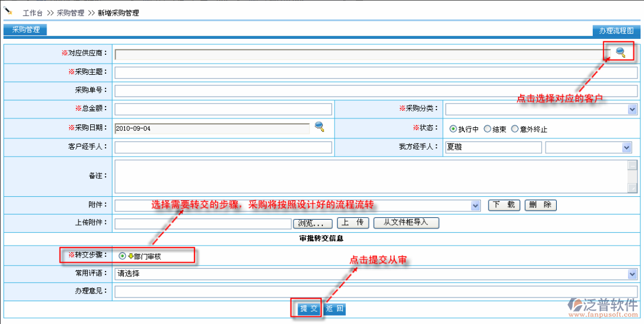Focus the 办理意见 input field

[x=376, y=291]
